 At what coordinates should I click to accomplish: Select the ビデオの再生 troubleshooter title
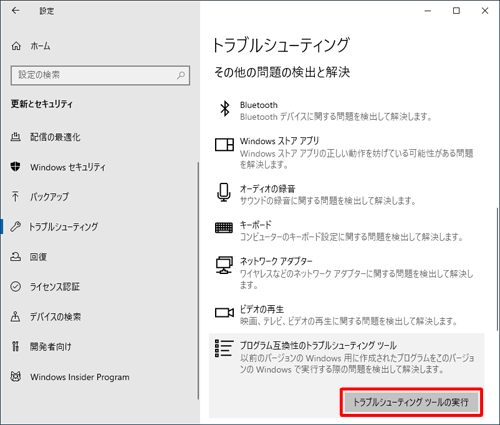pos(262,309)
